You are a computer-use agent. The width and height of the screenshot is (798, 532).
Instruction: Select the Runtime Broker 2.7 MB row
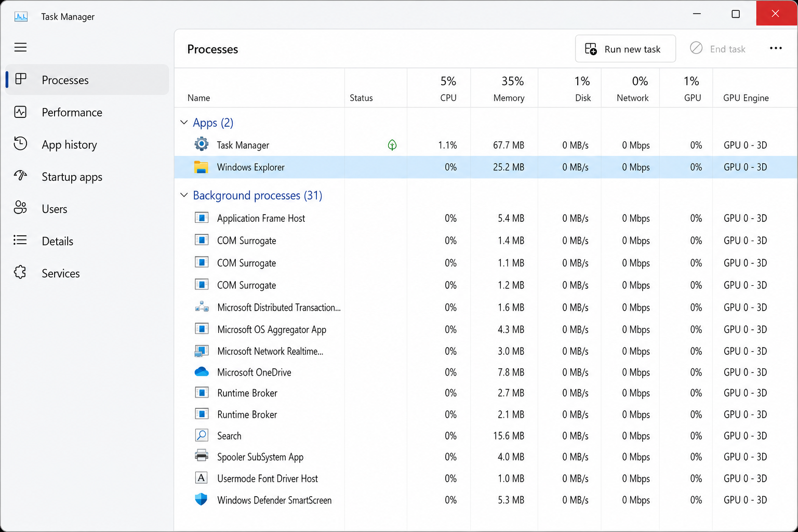(x=486, y=393)
